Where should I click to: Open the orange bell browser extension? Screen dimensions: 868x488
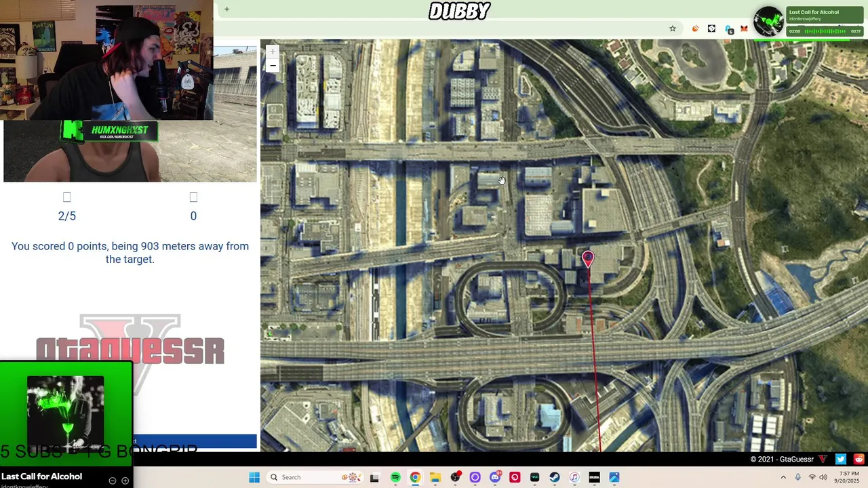695,28
